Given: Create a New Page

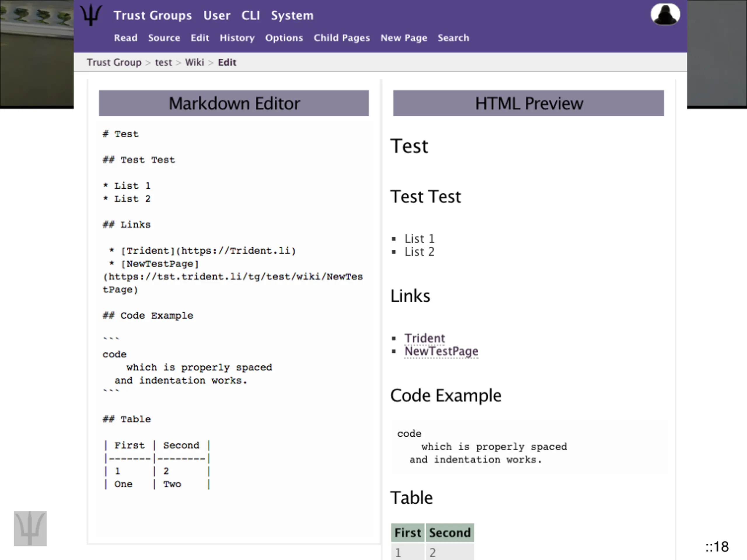Looking at the screenshot, I should click(x=404, y=38).
